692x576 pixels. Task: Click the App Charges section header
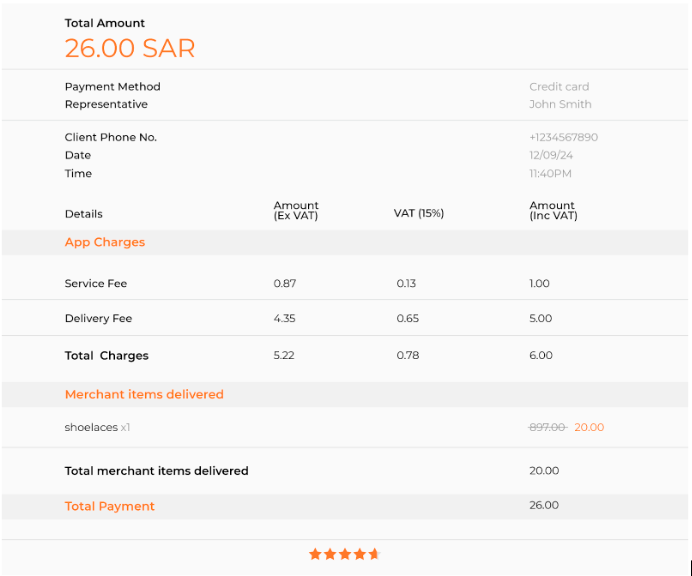click(x=105, y=242)
